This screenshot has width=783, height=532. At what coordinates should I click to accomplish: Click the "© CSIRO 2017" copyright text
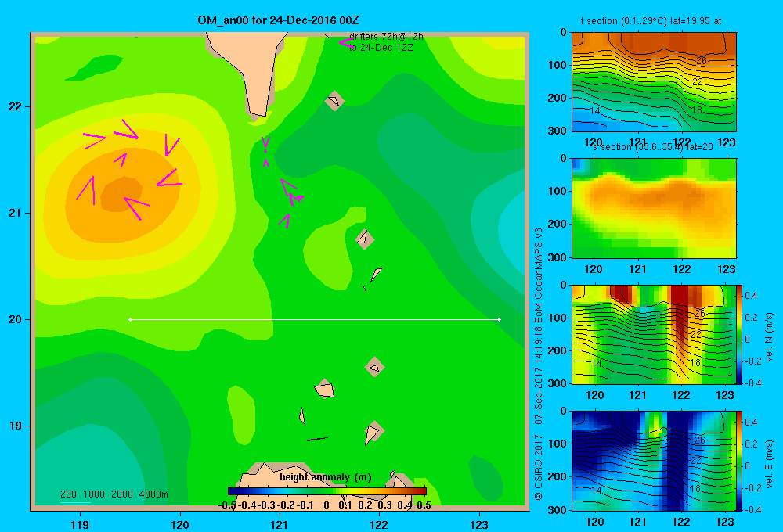tap(539, 467)
